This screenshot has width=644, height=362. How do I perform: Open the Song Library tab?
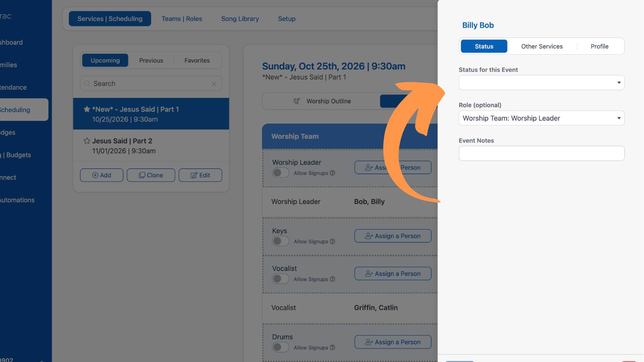point(240,19)
